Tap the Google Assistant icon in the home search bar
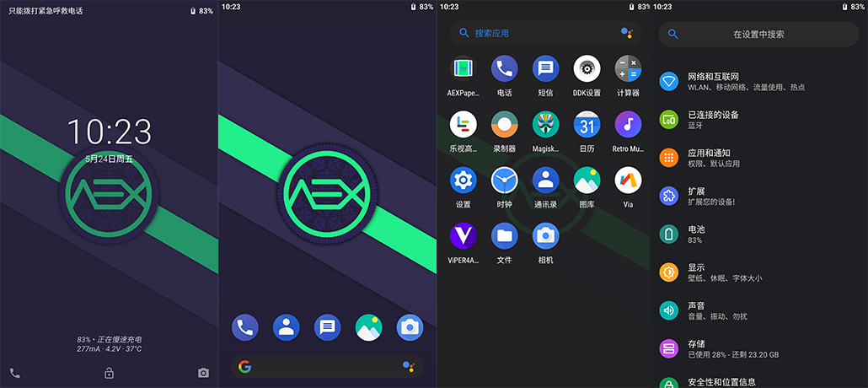This screenshot has height=388, width=868. 409,366
